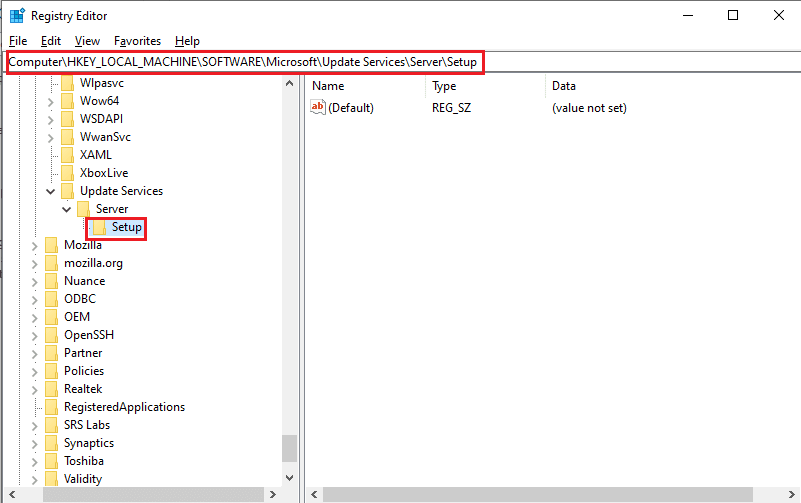Select the Toshiba folder icon
The width and height of the screenshot is (801, 503).
tap(51, 461)
